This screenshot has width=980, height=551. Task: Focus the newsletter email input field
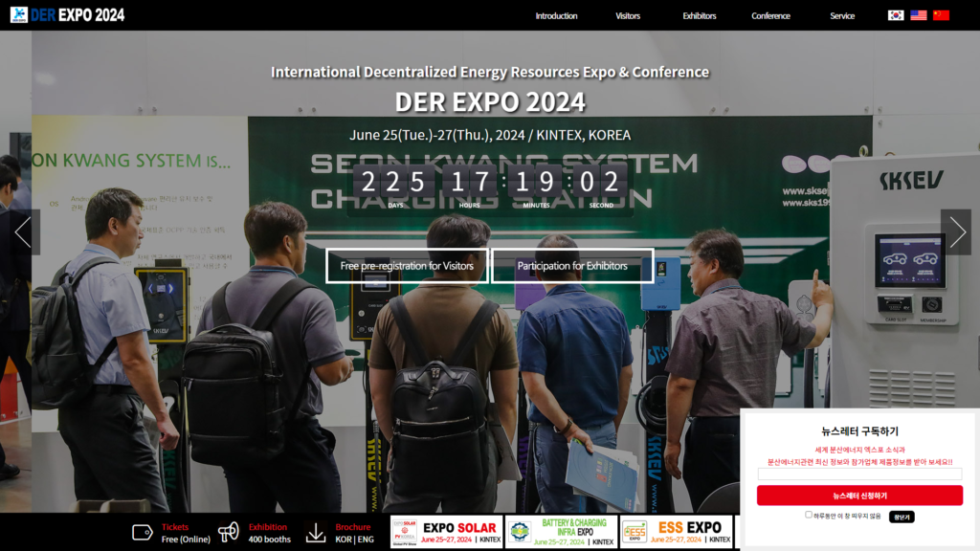coord(859,474)
